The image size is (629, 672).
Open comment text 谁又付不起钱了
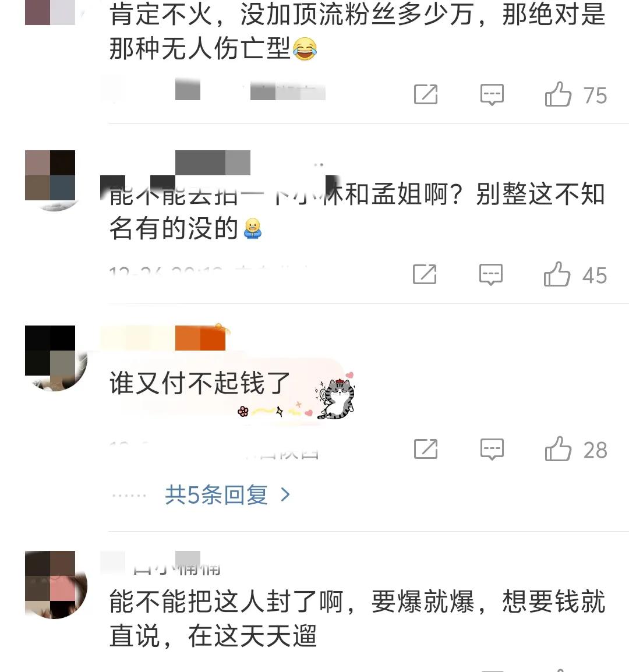click(200, 383)
